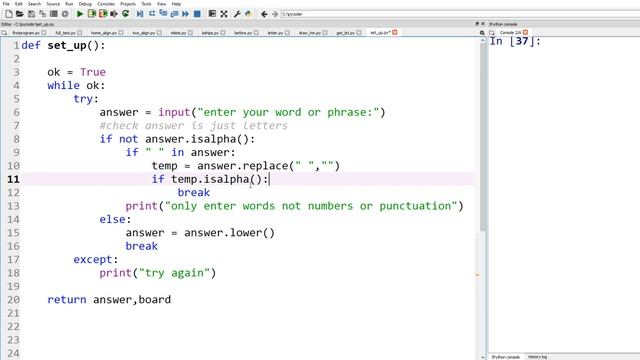The height and width of the screenshot is (360, 640).
Task: Open the Projects menu
Action: (128, 4)
